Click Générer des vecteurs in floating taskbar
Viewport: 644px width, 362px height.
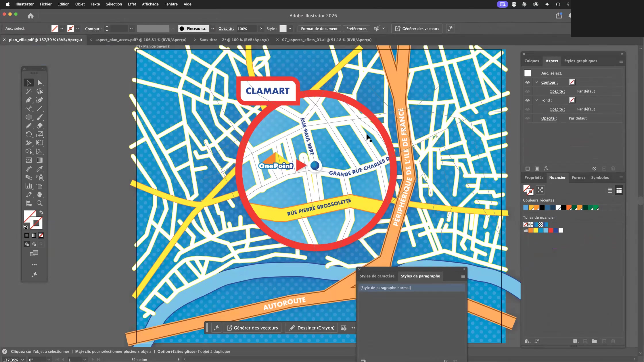point(252,328)
